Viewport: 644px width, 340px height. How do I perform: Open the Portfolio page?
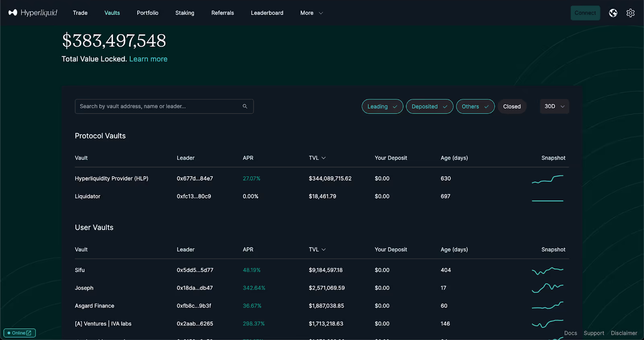point(148,13)
